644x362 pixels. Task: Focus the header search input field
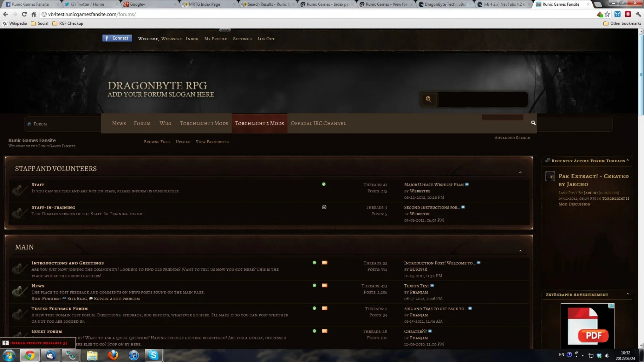(x=483, y=99)
